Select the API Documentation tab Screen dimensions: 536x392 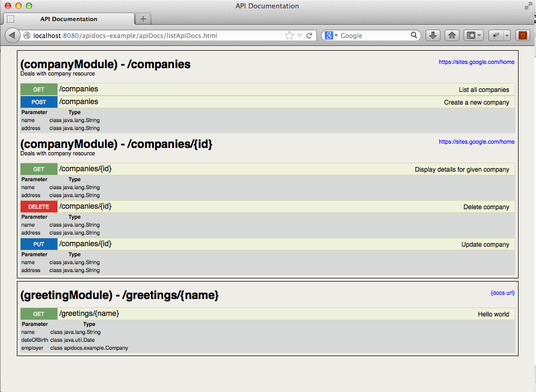pos(69,19)
